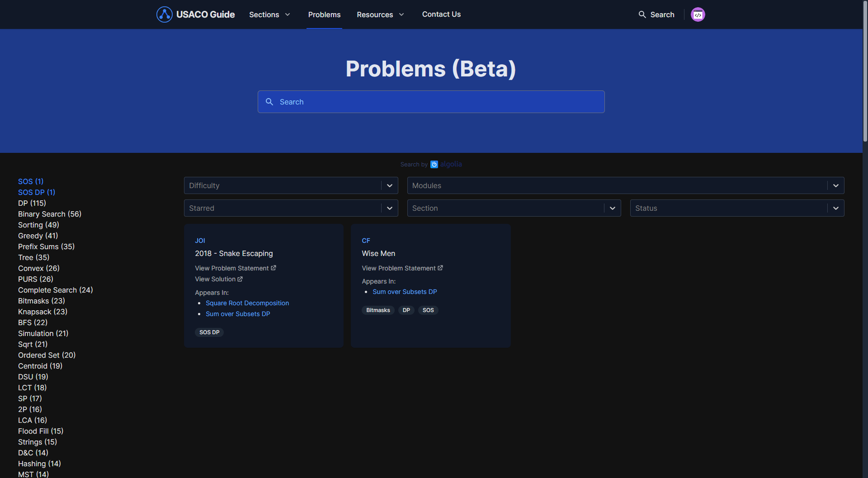Expand the Sections menu in the navbar
Image resolution: width=868 pixels, height=478 pixels.
tap(269, 14)
